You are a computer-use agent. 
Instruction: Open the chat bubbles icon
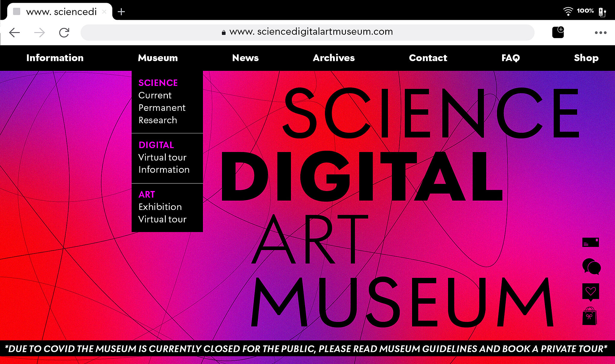tap(591, 267)
